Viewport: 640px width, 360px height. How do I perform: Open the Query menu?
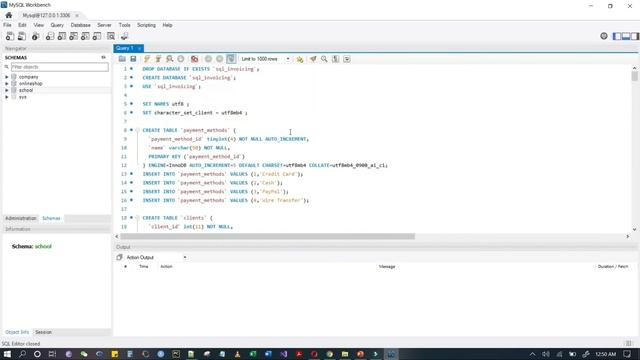tap(57, 25)
